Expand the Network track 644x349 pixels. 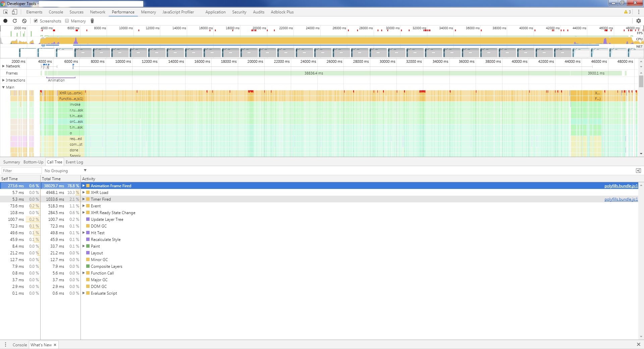tap(3, 66)
